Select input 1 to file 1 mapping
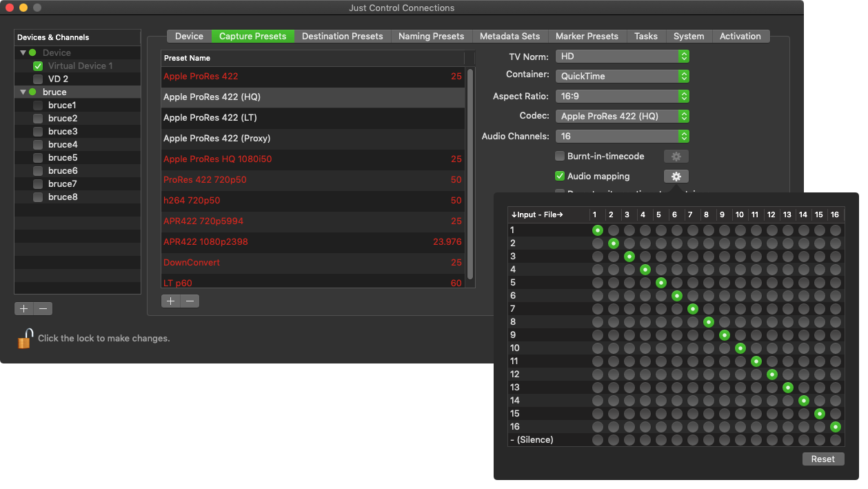Image resolution: width=868 pixels, height=489 pixels. pos(598,230)
